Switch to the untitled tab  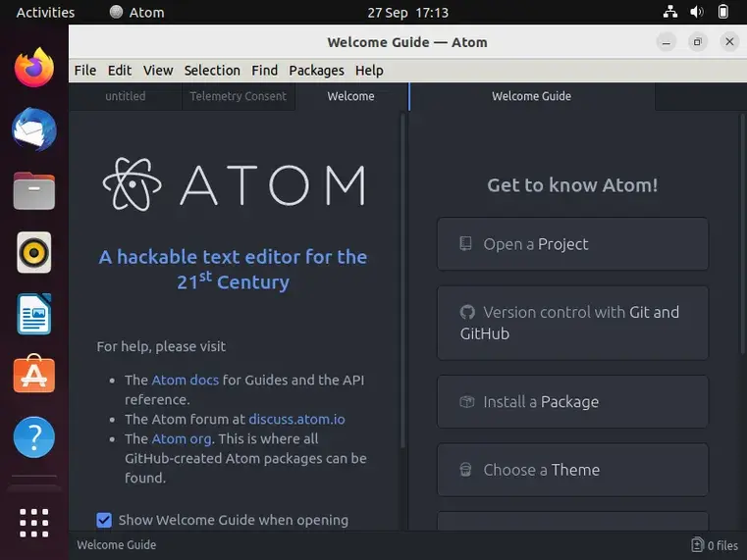coord(126,96)
